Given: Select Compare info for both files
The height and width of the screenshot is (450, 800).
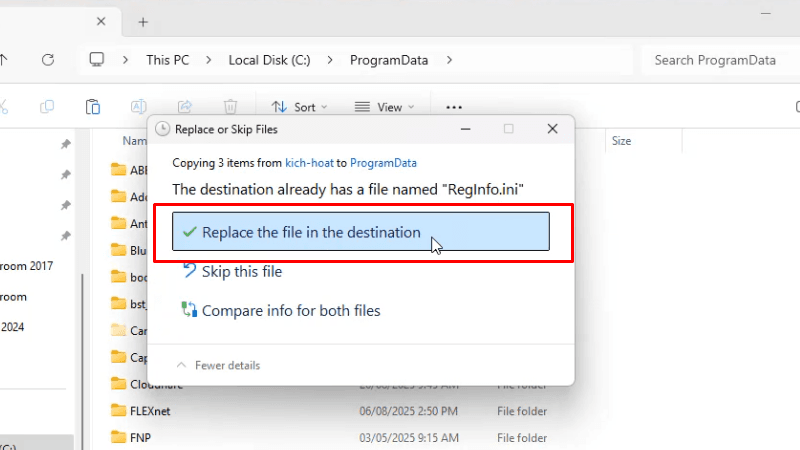Looking at the screenshot, I should (x=290, y=310).
